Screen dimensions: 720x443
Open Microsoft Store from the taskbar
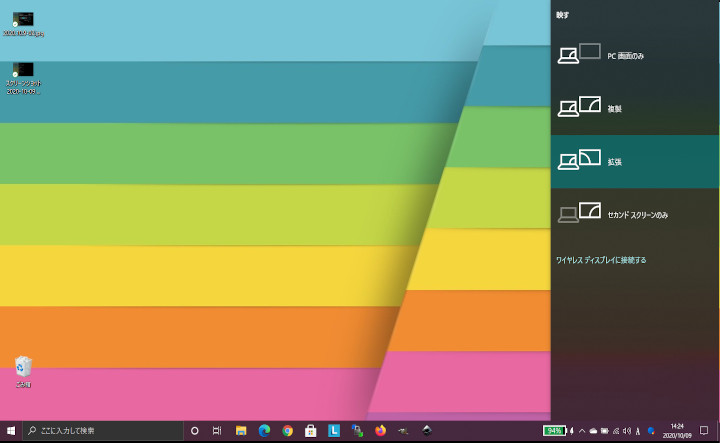pyautogui.click(x=310, y=431)
